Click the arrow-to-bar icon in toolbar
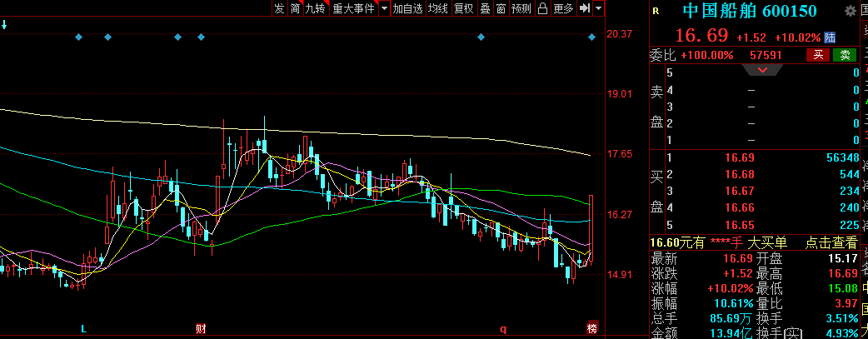The height and width of the screenshot is (339, 868). [x=586, y=8]
